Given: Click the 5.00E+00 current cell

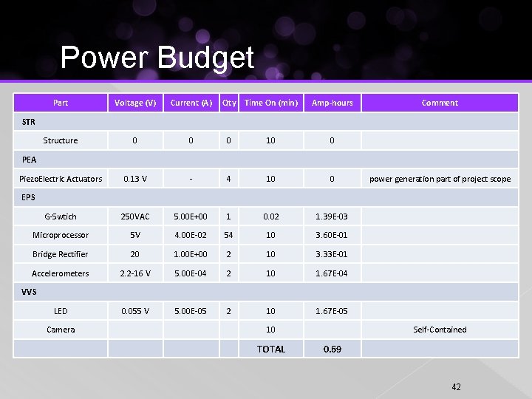Looking at the screenshot, I should pyautogui.click(x=191, y=216).
